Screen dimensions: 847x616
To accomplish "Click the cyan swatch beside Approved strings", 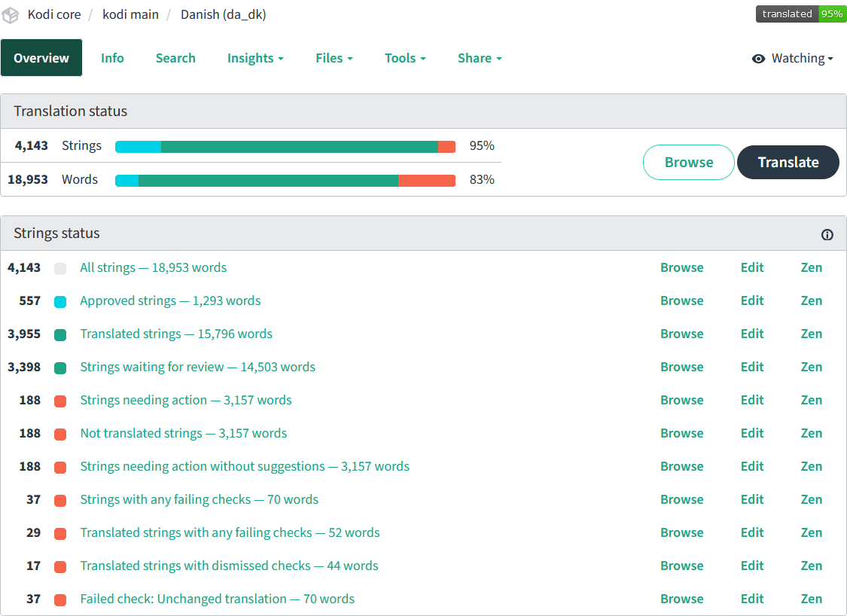I will pos(60,301).
